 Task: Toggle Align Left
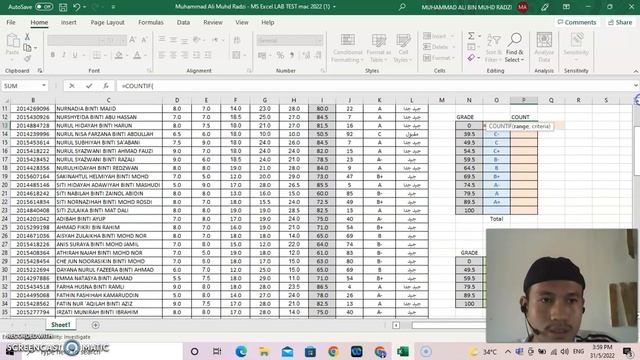162,55
